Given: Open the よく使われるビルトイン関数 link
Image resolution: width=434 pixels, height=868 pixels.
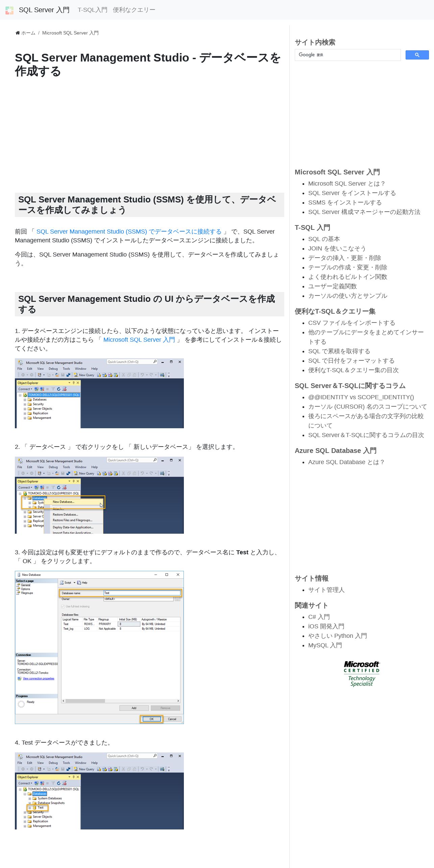Looking at the screenshot, I should click(x=348, y=277).
